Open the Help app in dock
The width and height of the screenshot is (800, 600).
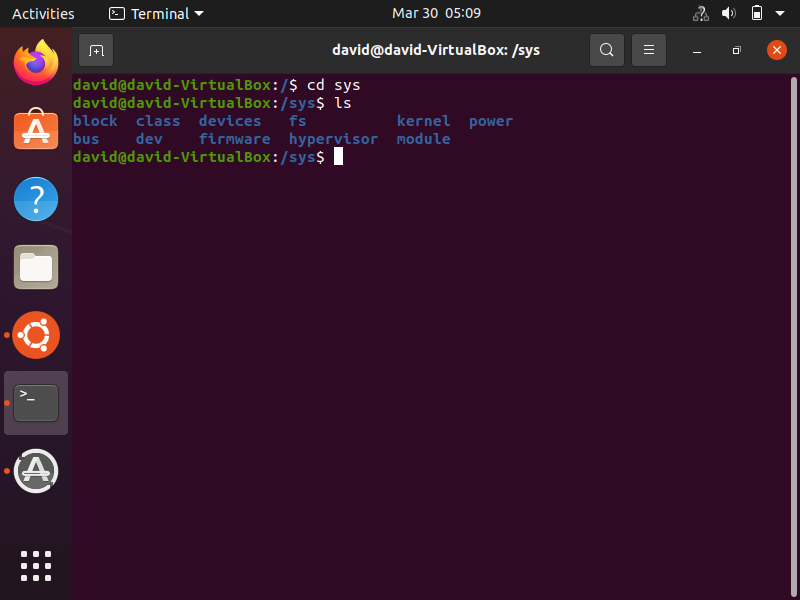coord(36,199)
